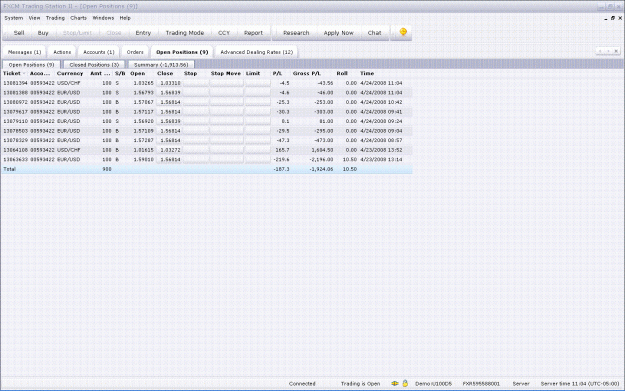
Task: Click gross P/L value 1,684.50
Action: coord(322,150)
